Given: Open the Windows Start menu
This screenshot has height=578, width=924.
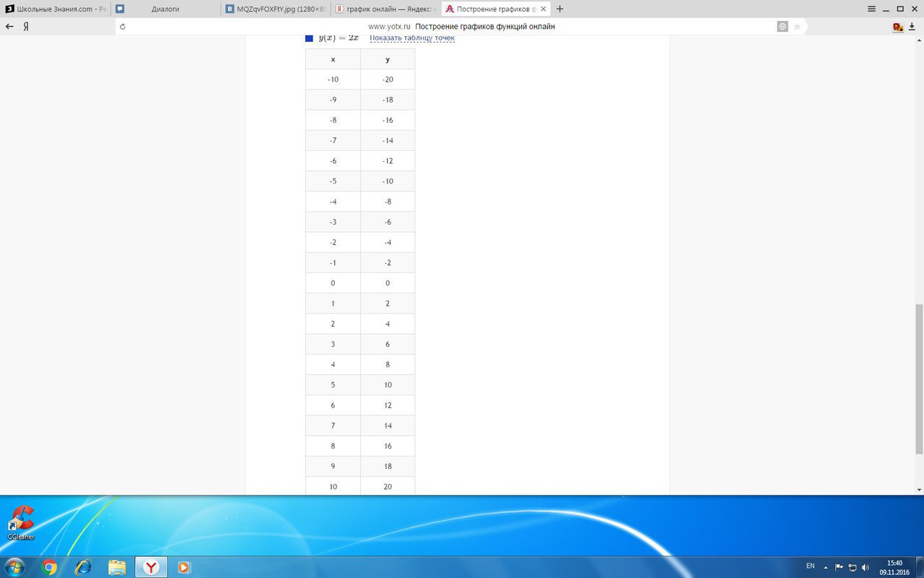Looking at the screenshot, I should [14, 567].
